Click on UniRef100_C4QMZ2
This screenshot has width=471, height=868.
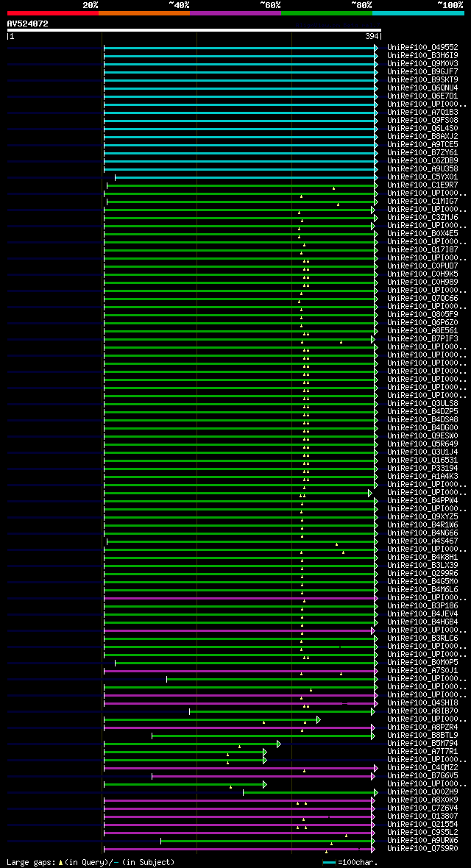[x=422, y=767]
